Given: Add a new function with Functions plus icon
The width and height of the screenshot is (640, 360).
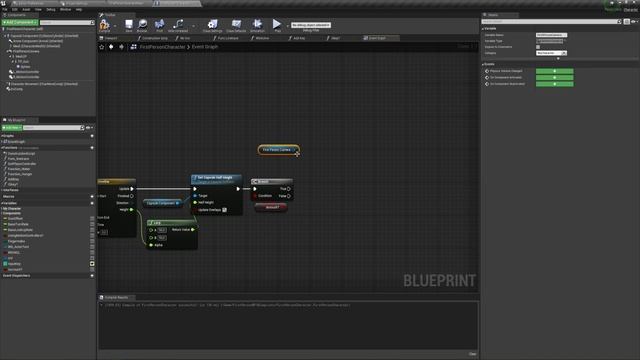Looking at the screenshot, I should click(92, 148).
